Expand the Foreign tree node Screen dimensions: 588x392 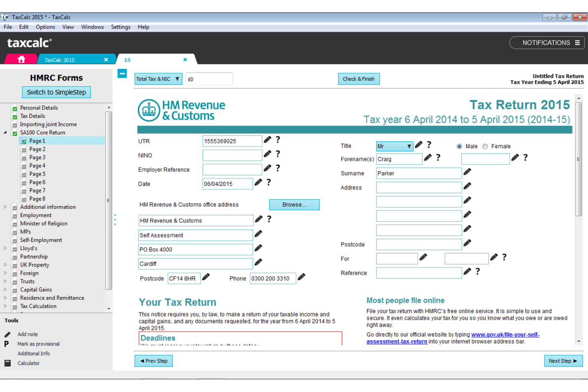[x=5, y=273]
